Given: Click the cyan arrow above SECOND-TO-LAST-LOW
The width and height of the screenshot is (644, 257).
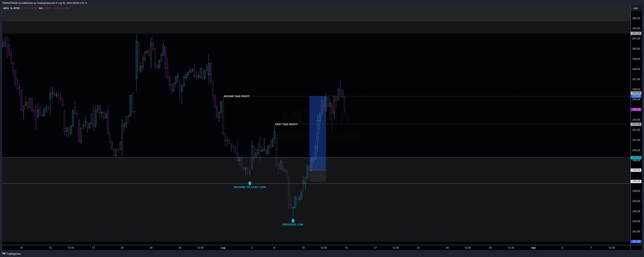Looking at the screenshot, I should tap(250, 183).
